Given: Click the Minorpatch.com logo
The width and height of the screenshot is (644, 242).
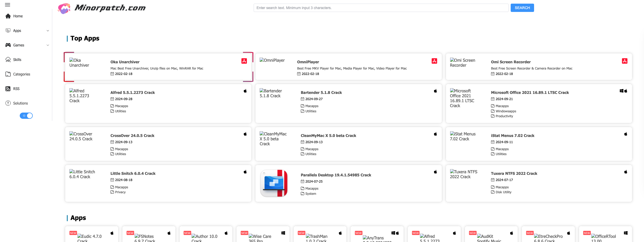Looking at the screenshot, I should click(x=102, y=8).
